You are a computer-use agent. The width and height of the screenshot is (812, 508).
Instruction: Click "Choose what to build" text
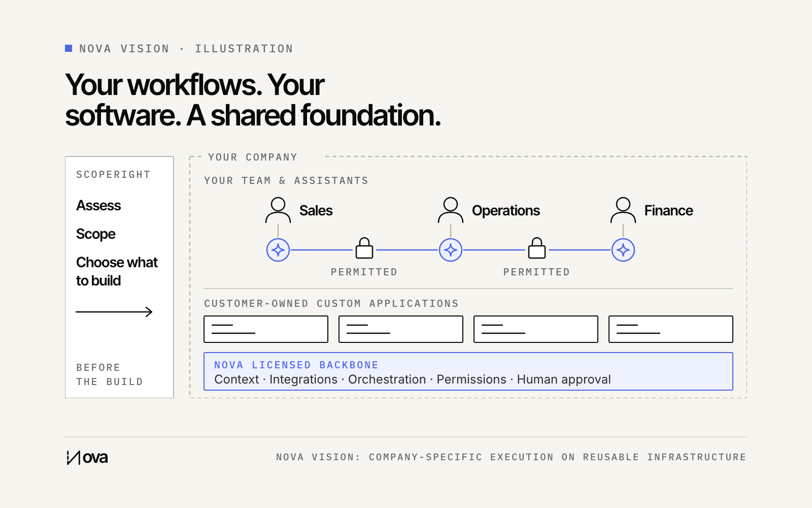click(117, 271)
